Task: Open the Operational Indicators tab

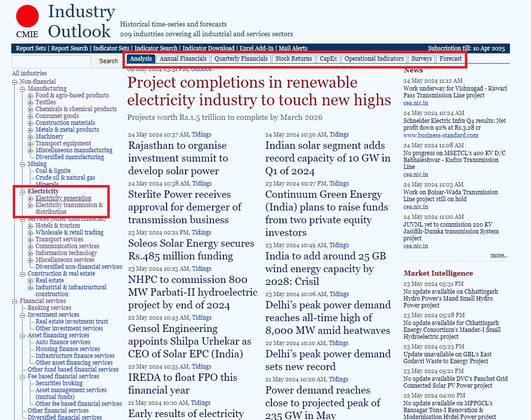Action: [x=374, y=59]
